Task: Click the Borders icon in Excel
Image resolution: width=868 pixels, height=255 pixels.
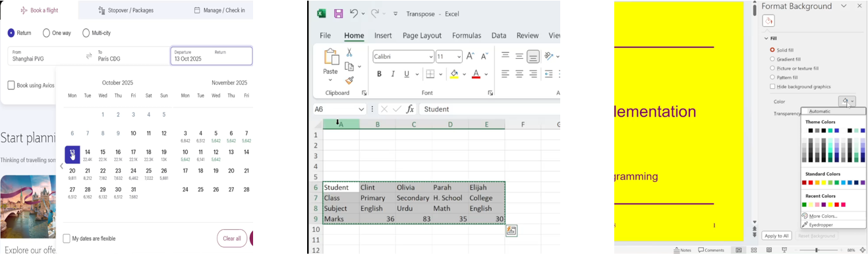Action: click(430, 74)
